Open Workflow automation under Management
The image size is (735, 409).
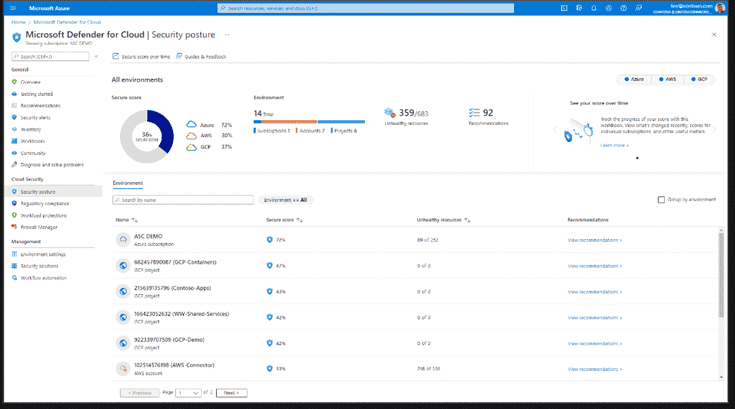point(44,278)
